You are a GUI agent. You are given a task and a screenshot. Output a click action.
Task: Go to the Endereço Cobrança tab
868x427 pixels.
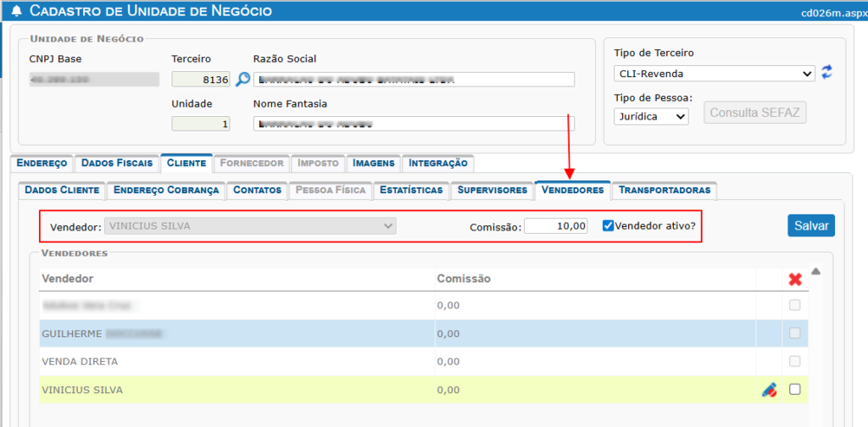[166, 190]
